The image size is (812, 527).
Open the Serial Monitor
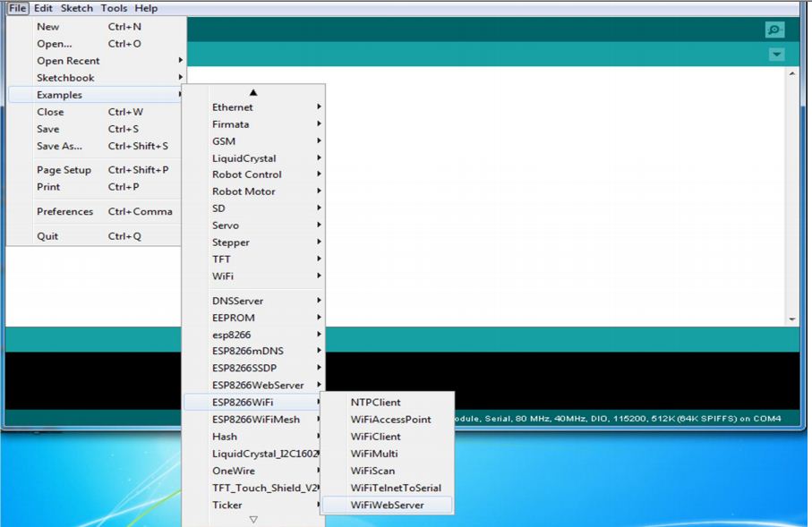pos(776,29)
